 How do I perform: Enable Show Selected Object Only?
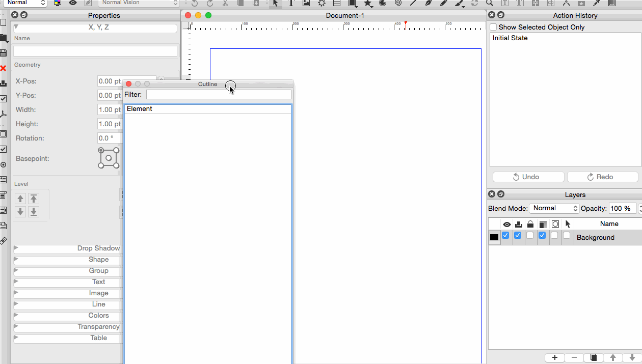[x=493, y=27]
